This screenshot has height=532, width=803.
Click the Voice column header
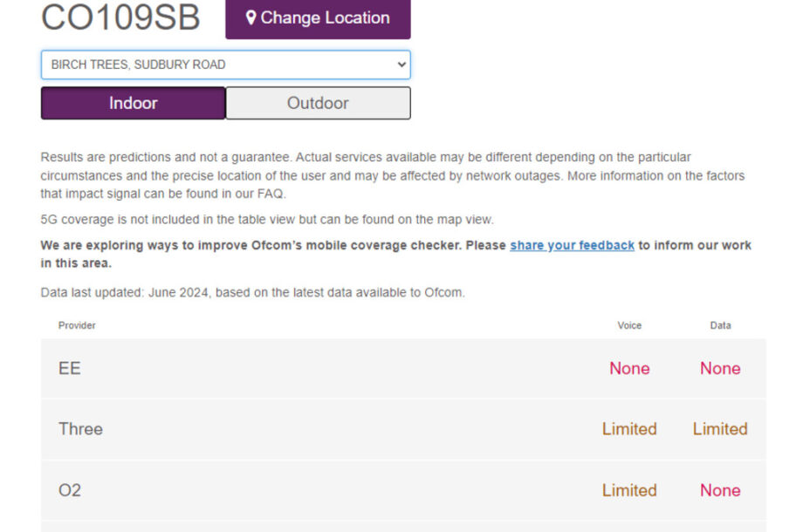[x=629, y=325]
